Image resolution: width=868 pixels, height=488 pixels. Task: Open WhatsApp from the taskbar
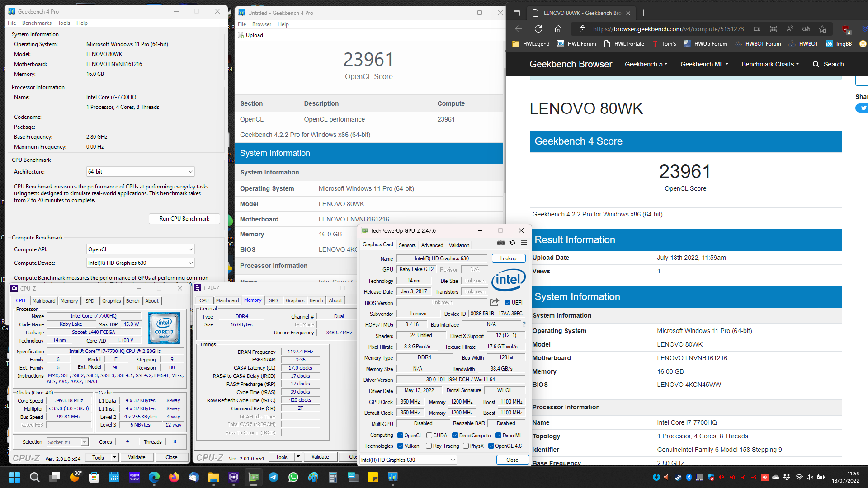pyautogui.click(x=293, y=477)
